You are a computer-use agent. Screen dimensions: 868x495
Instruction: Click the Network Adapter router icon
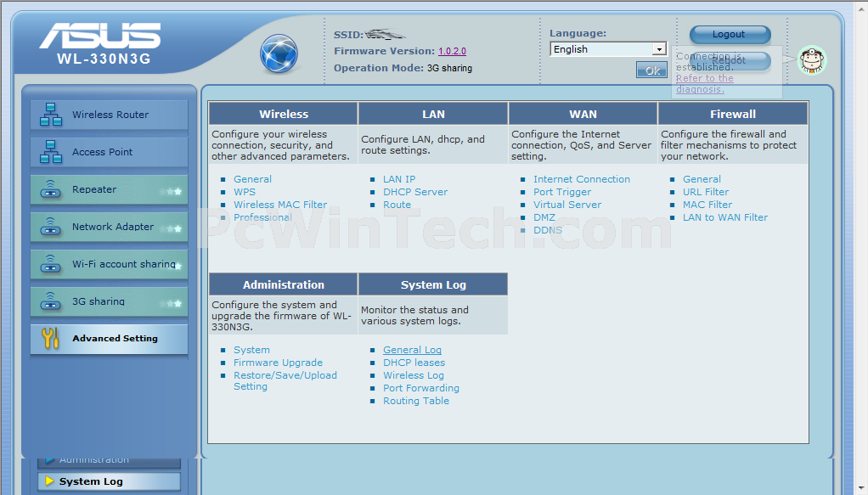tap(50, 227)
